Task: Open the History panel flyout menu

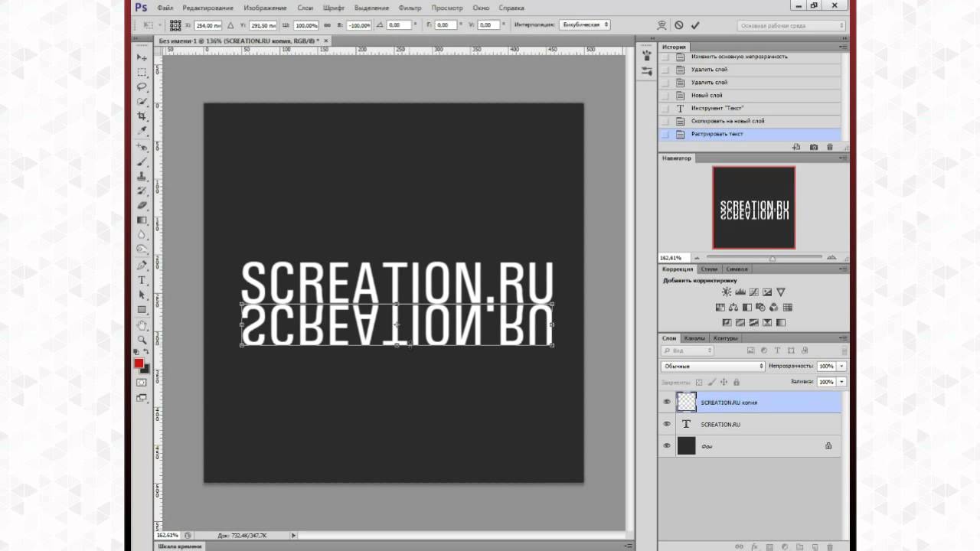Action: pyautogui.click(x=843, y=47)
